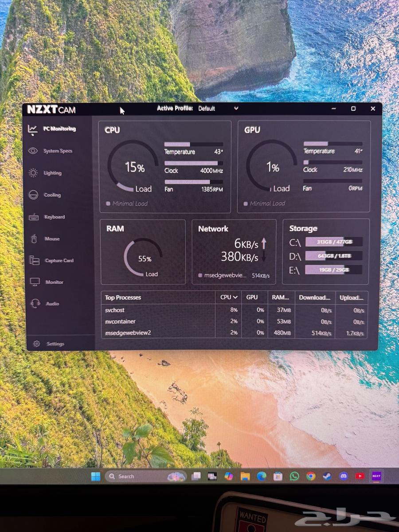Image resolution: width=399 pixels, height=532 pixels.
Task: Open System Specs from the sidebar
Action: click(x=51, y=151)
